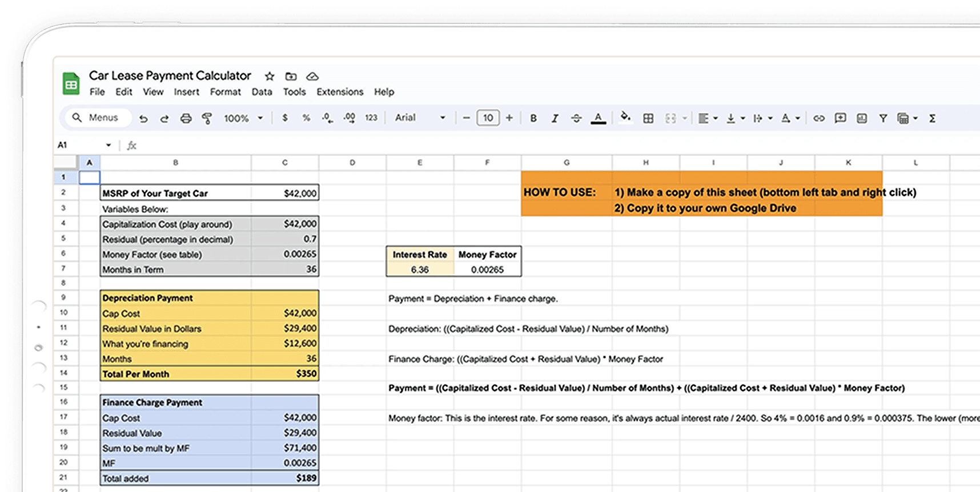Open the Arial font dropdown

pos(420,118)
